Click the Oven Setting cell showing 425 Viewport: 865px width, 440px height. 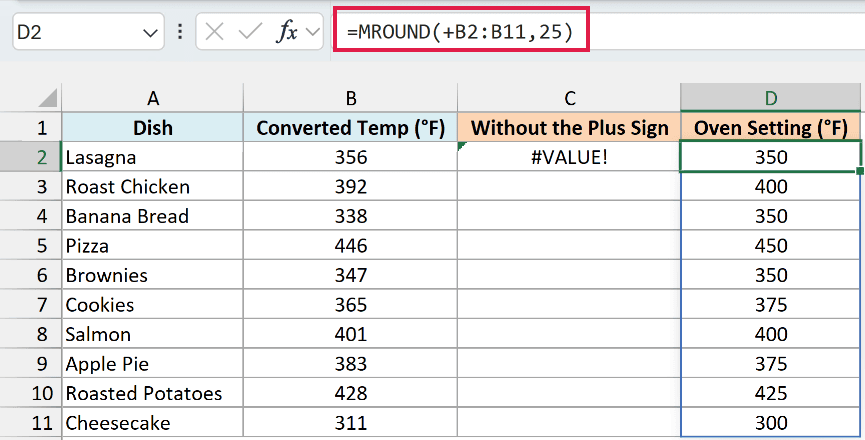pyautogui.click(x=771, y=393)
